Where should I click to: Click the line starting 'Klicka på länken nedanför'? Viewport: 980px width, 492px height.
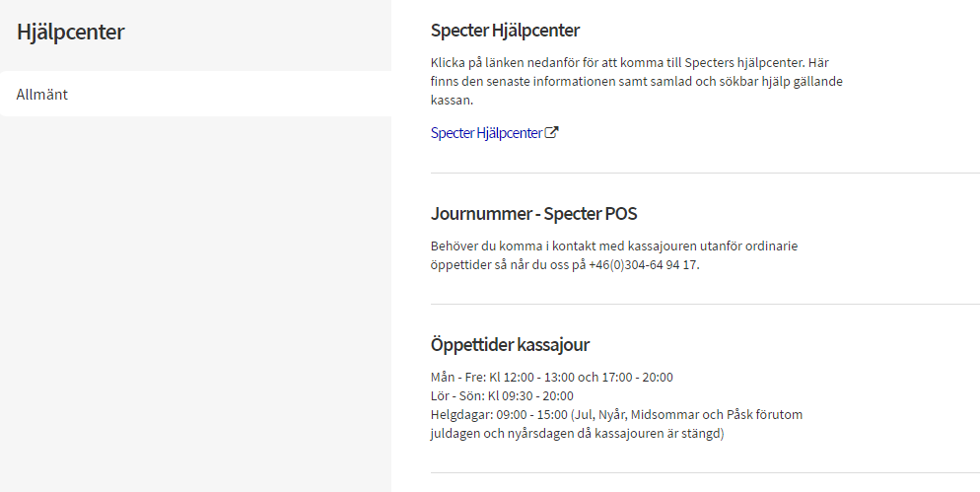(x=636, y=61)
